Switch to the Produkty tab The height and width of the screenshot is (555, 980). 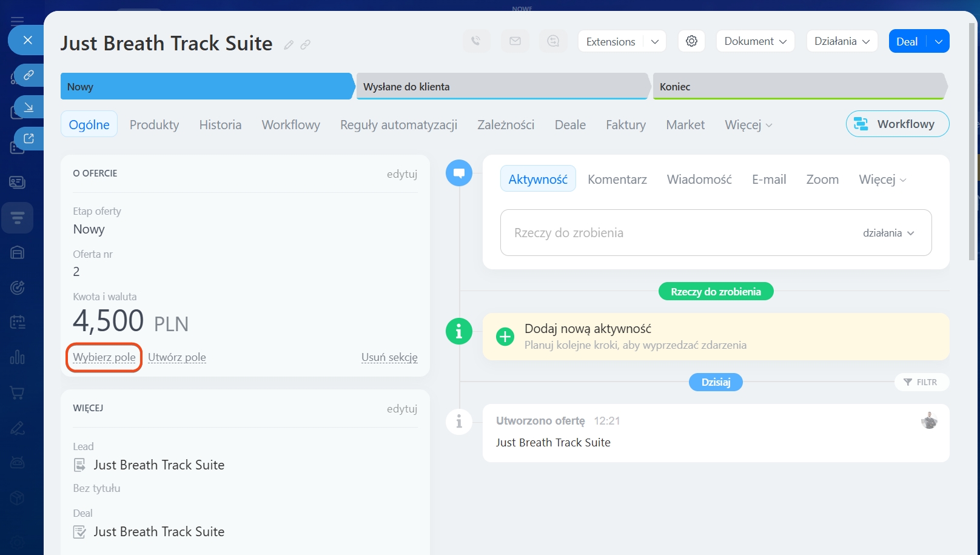click(154, 125)
